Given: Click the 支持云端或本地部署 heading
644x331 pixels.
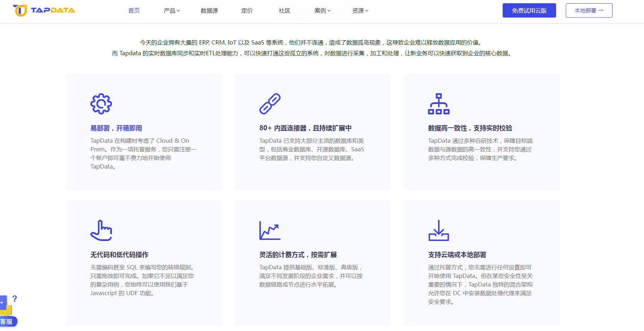Looking at the screenshot, I should [x=457, y=255].
